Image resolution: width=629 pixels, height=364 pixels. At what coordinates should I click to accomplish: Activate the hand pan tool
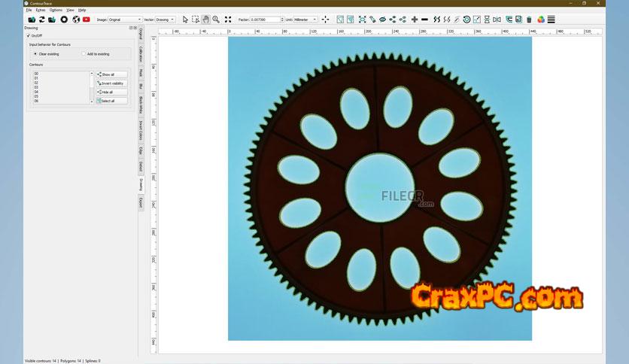(x=205, y=20)
